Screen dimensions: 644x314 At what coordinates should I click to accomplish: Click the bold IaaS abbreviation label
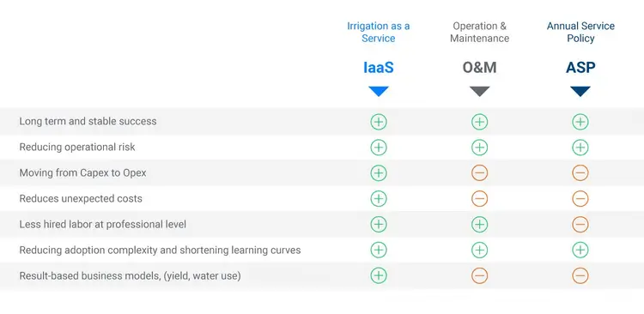(379, 67)
